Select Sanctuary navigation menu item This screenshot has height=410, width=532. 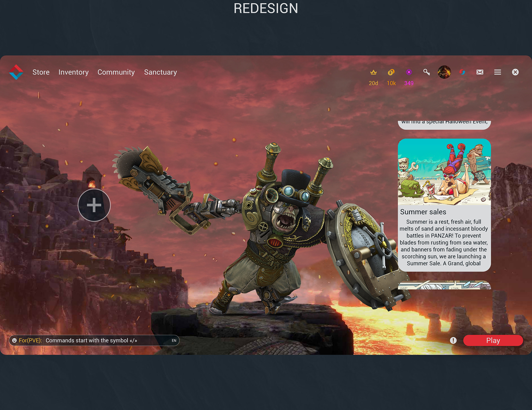point(160,72)
